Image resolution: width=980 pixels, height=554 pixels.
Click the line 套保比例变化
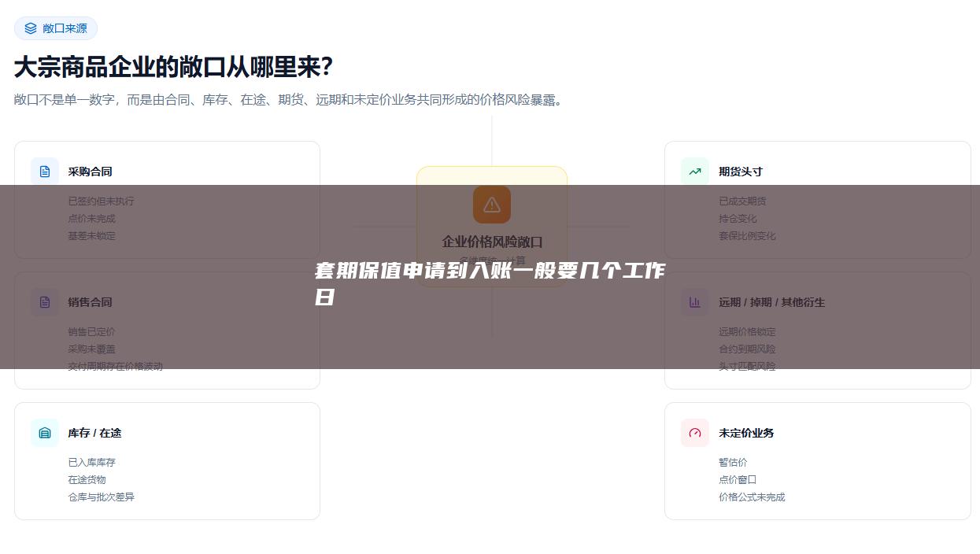747,236
